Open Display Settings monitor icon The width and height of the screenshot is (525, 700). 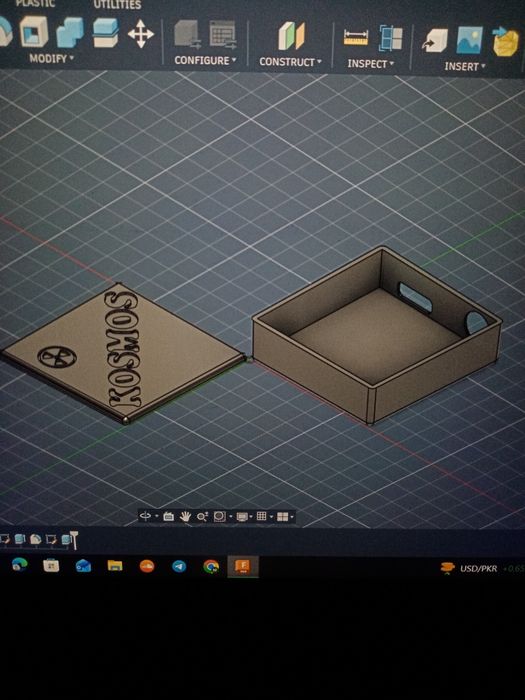coord(242,517)
